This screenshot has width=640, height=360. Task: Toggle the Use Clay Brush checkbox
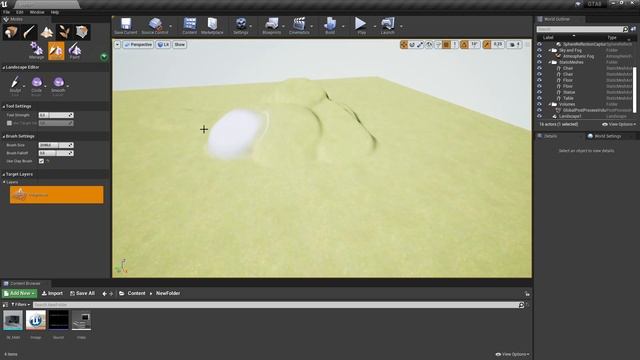pyautogui.click(x=41, y=161)
